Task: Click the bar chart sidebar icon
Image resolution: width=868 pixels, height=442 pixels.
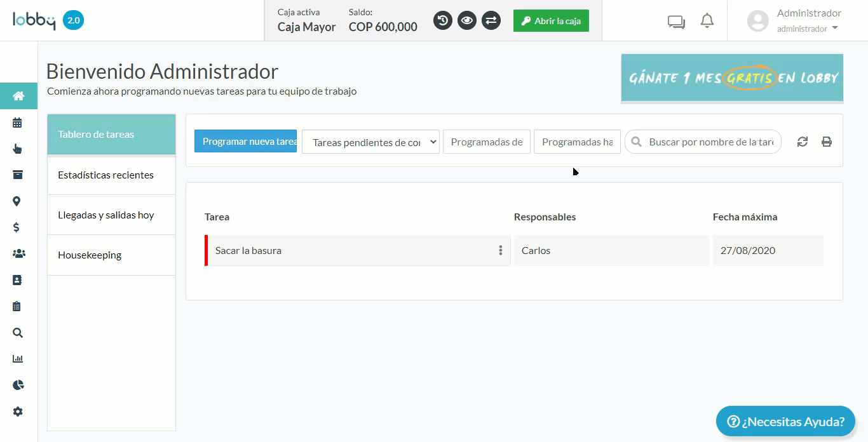Action: tap(18, 359)
